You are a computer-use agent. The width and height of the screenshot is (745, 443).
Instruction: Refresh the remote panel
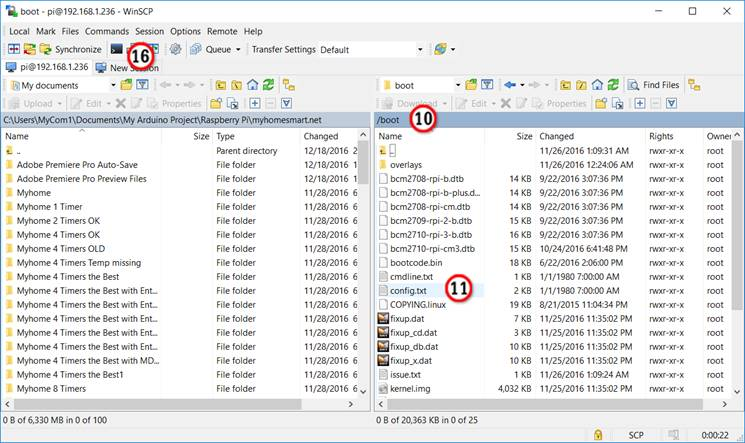(613, 85)
